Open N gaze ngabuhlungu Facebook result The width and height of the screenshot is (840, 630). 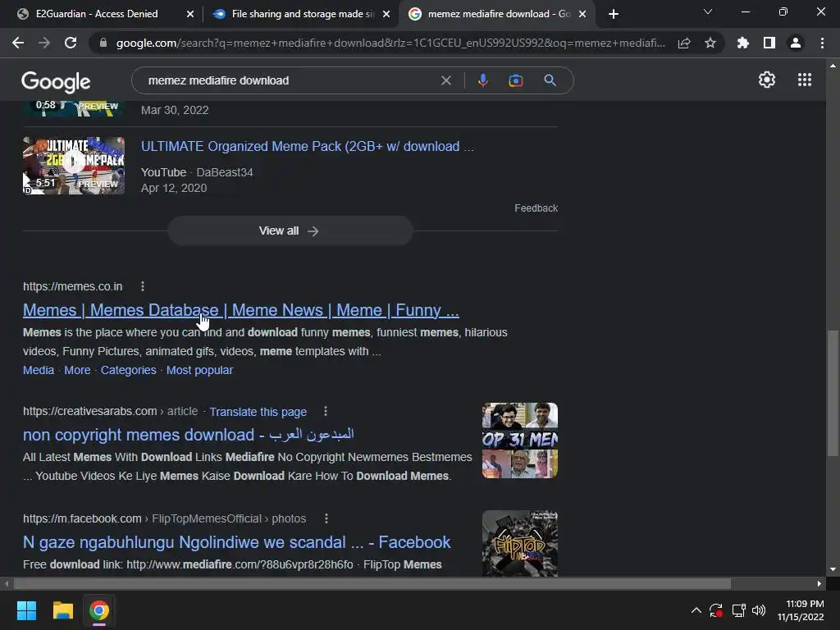(237, 542)
